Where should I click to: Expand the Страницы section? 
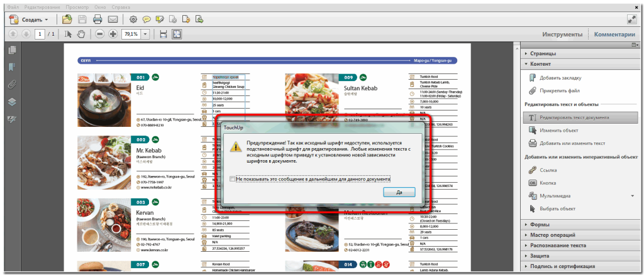pyautogui.click(x=543, y=54)
